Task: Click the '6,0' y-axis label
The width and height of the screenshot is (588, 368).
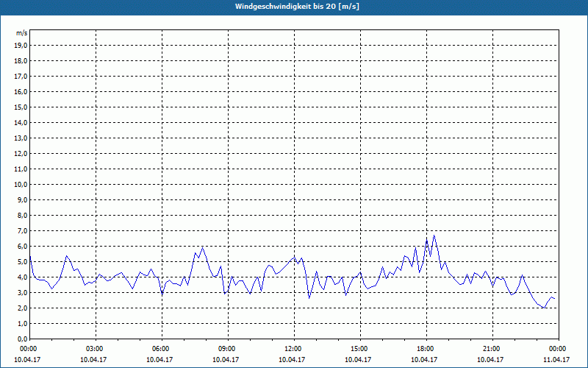Action: [23, 247]
